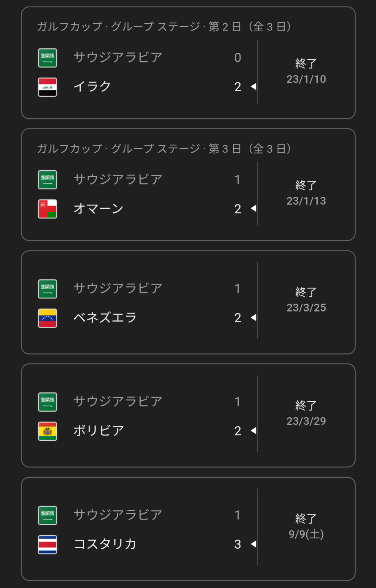This screenshot has height=588, width=376.
Task: Click winner arrow next to Iraq score
Action: [254, 87]
